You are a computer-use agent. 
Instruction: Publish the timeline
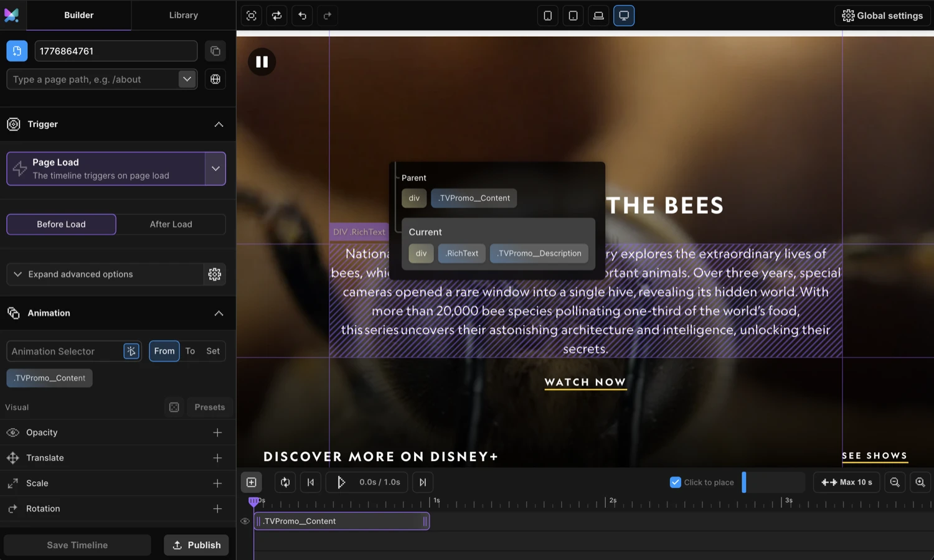click(x=196, y=544)
